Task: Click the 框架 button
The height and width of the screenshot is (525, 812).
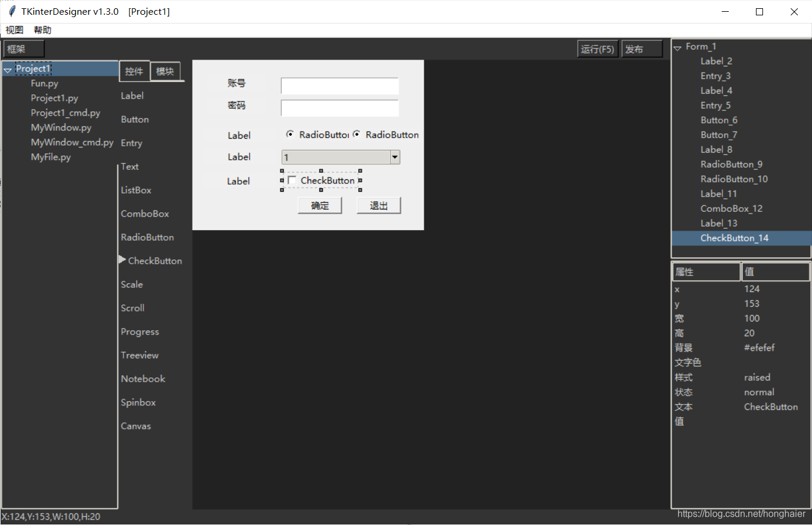Action: click(24, 49)
